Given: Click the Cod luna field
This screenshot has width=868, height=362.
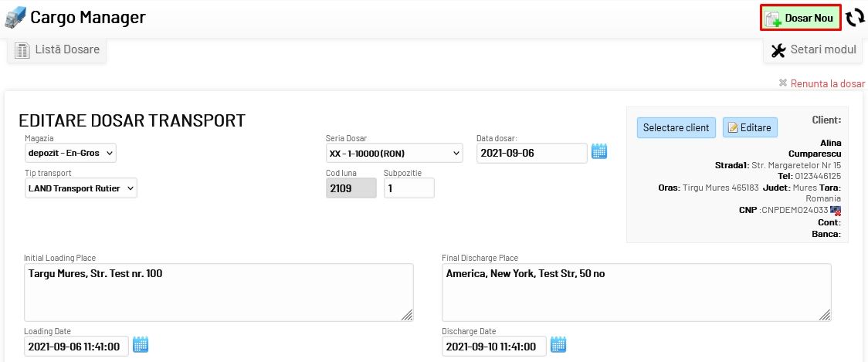Looking at the screenshot, I should [351, 188].
